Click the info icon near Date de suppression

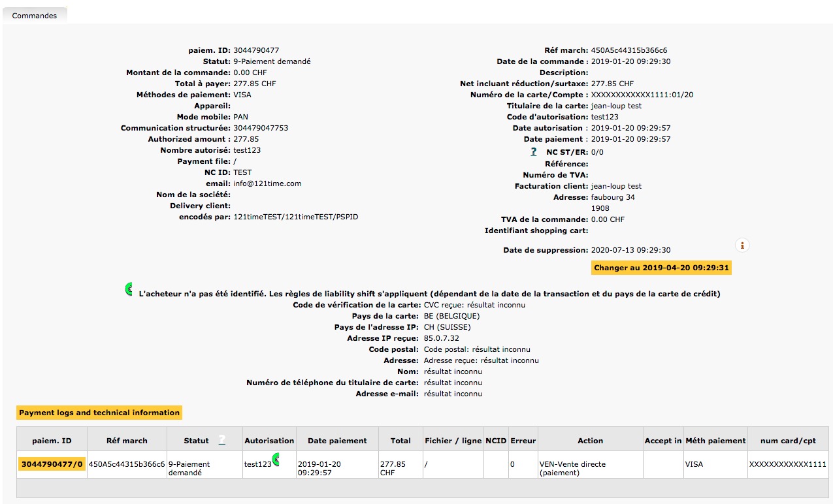click(x=742, y=245)
